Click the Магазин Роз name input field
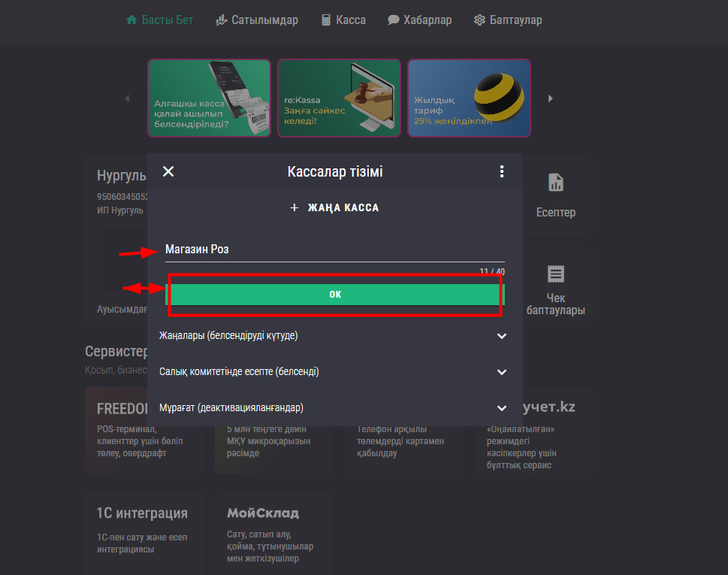This screenshot has height=575, width=728. [335, 250]
